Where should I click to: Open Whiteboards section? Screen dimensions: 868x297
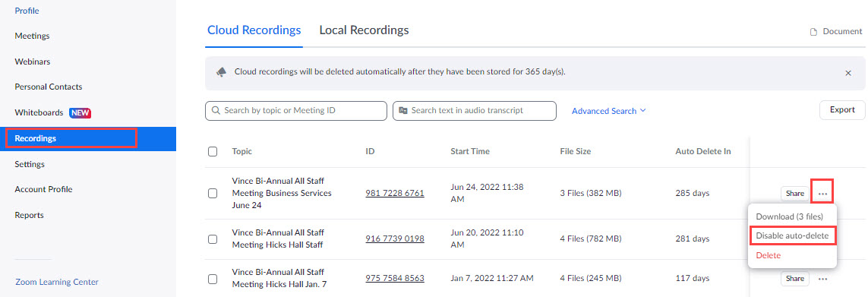pos(39,112)
